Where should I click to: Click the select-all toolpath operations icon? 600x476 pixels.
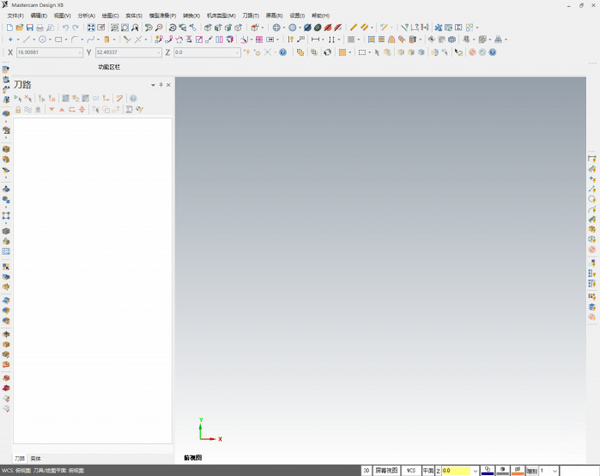pos(18,98)
